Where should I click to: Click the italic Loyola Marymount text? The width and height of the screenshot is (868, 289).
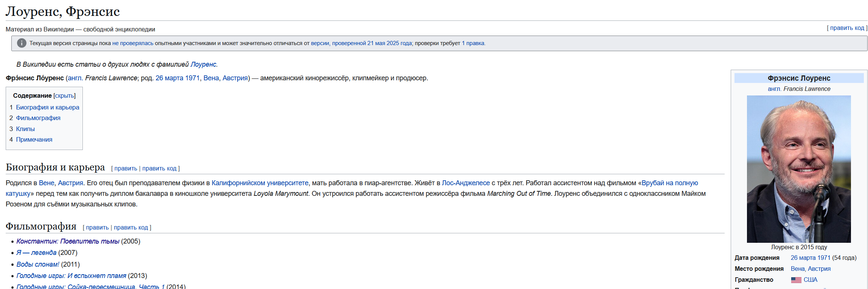point(281,194)
